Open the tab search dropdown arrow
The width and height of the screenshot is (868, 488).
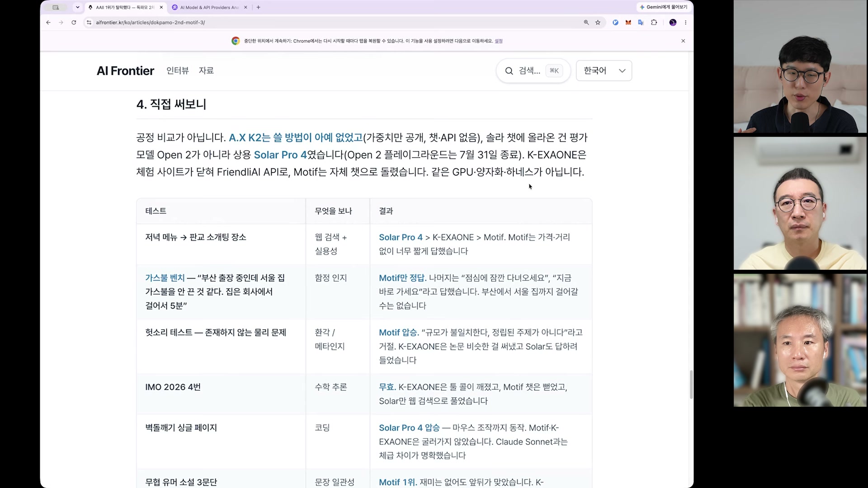click(x=78, y=7)
